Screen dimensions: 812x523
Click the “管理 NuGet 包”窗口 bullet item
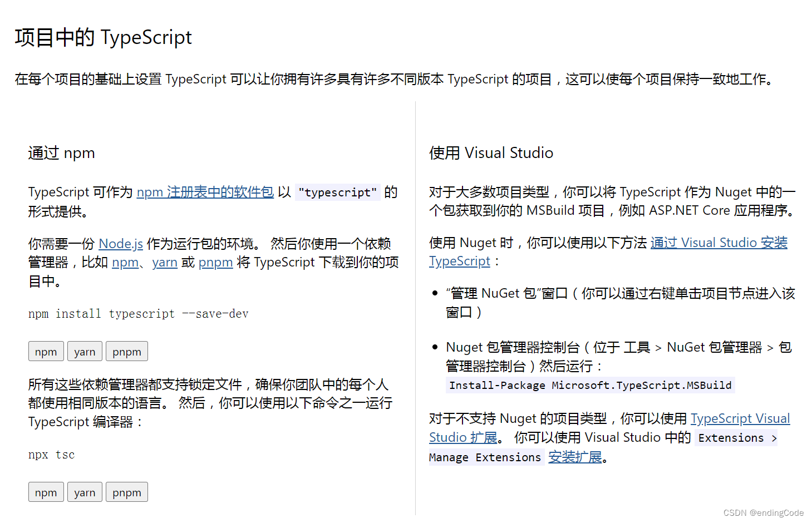[x=620, y=303]
